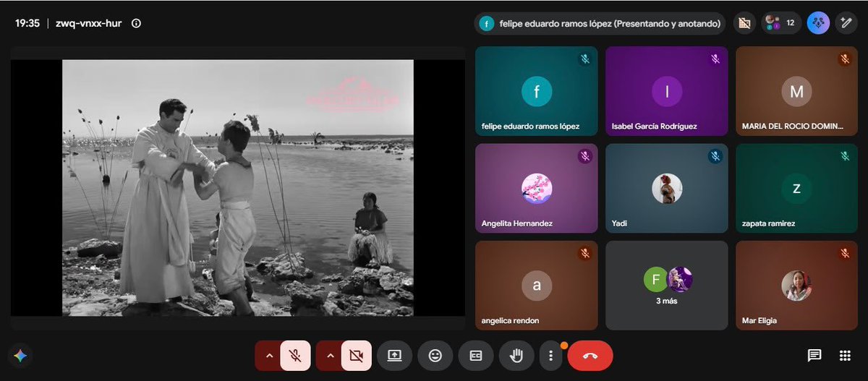Show the 3 más hidden participants
The width and height of the screenshot is (868, 381).
tap(667, 285)
